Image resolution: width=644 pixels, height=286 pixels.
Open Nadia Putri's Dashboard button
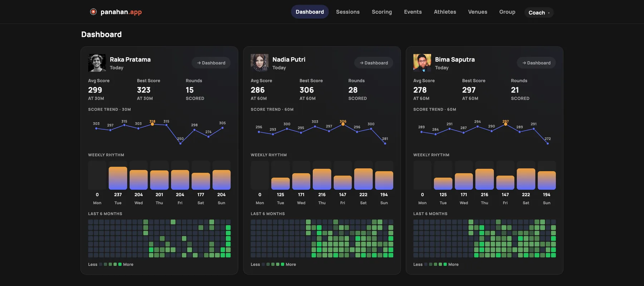tap(374, 63)
